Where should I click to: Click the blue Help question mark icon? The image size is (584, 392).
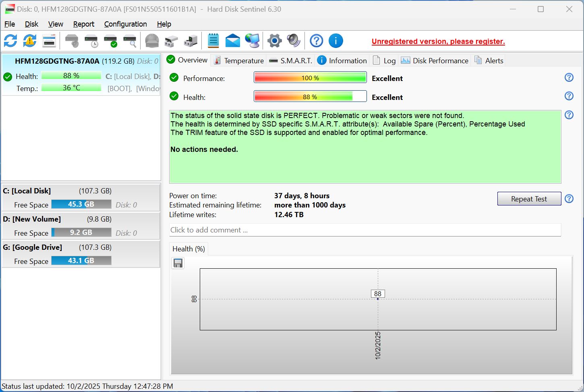(x=316, y=40)
